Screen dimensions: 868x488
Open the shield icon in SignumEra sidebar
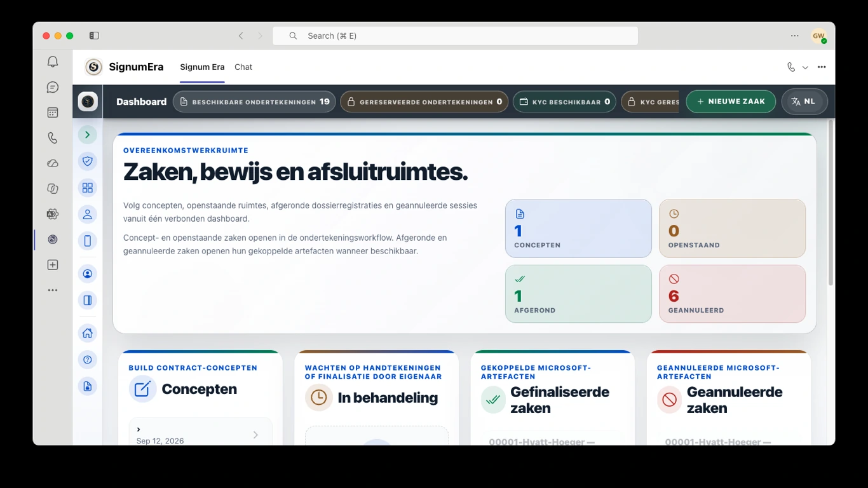(88, 161)
